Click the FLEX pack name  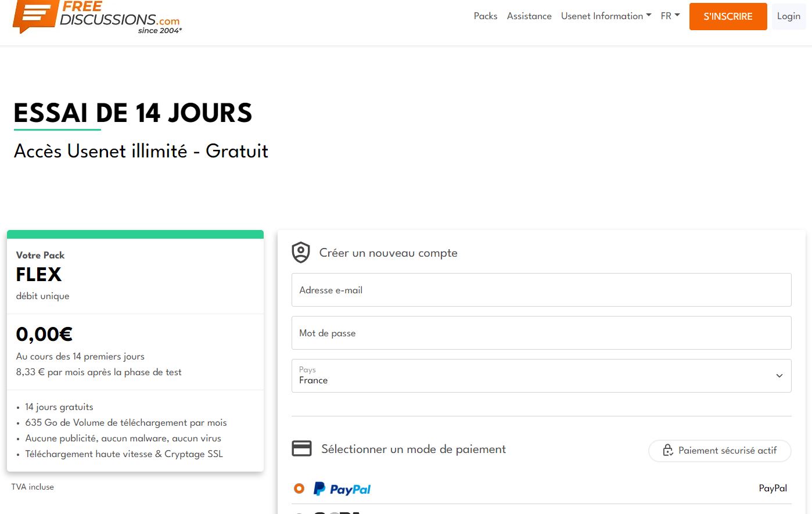39,274
